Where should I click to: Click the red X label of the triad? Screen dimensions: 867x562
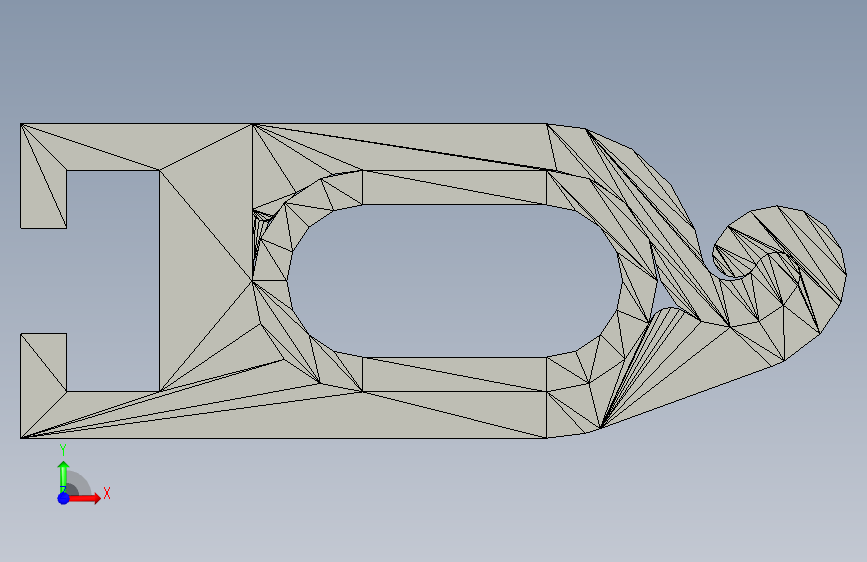[107, 493]
